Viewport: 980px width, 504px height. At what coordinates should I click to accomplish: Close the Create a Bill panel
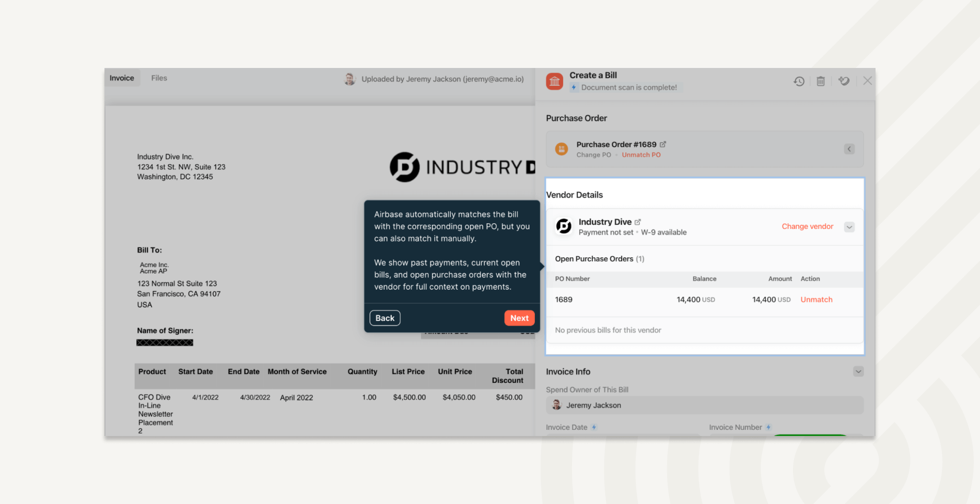(x=868, y=81)
